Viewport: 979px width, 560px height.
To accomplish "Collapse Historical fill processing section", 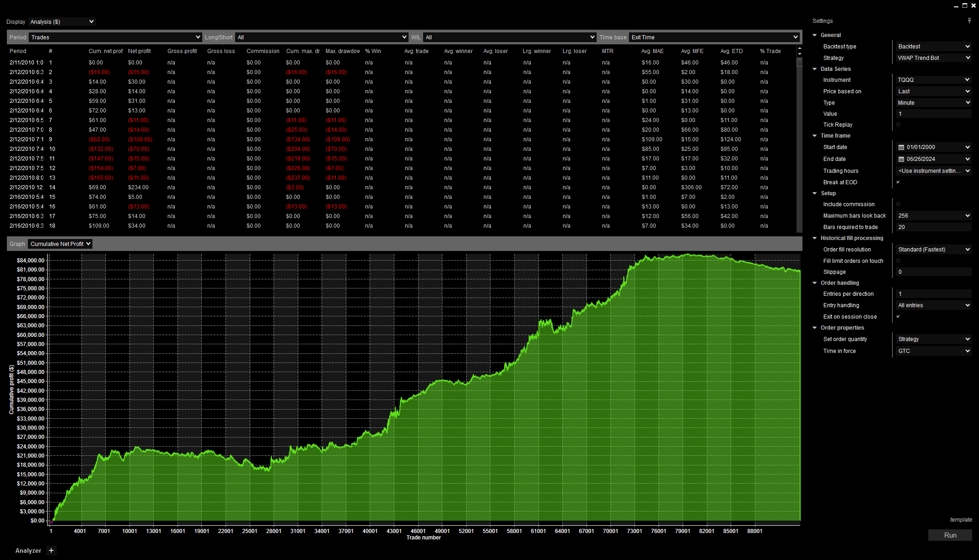I will [x=815, y=238].
